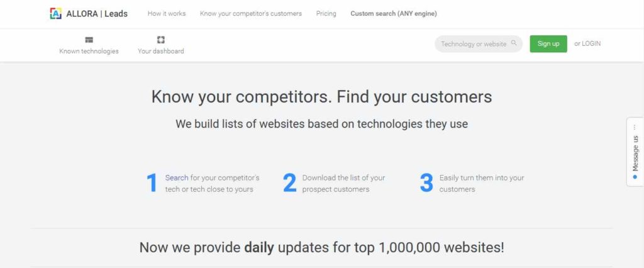
Task: Open the Message us side widget
Action: tap(635, 152)
